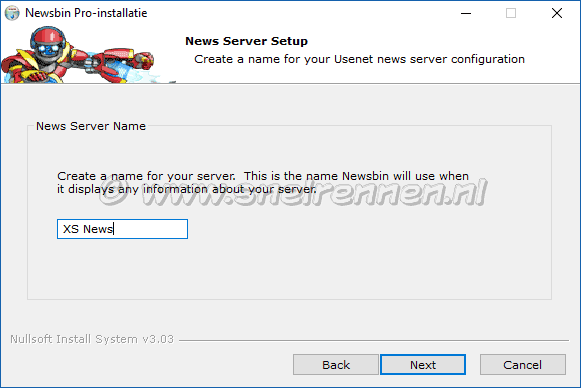This screenshot has width=581, height=388.
Task: Cancel the Newsbin Pro installation
Action: coord(522,365)
